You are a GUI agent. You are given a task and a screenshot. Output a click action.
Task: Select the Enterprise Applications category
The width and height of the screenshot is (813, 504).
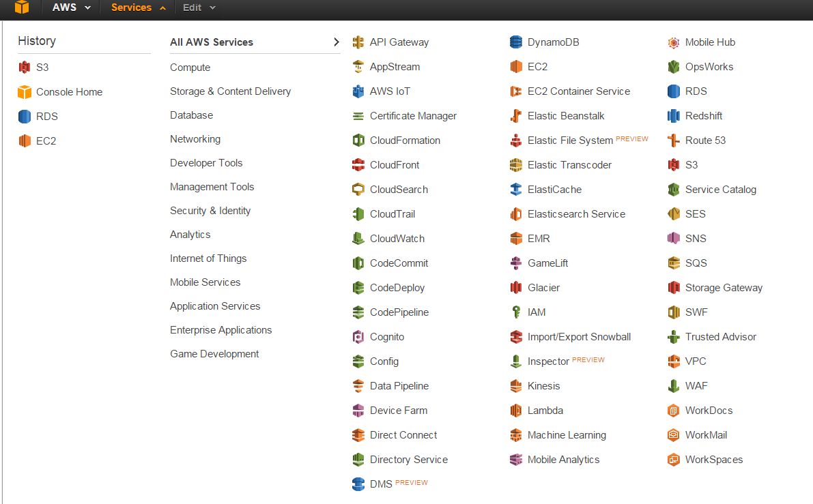(x=221, y=329)
